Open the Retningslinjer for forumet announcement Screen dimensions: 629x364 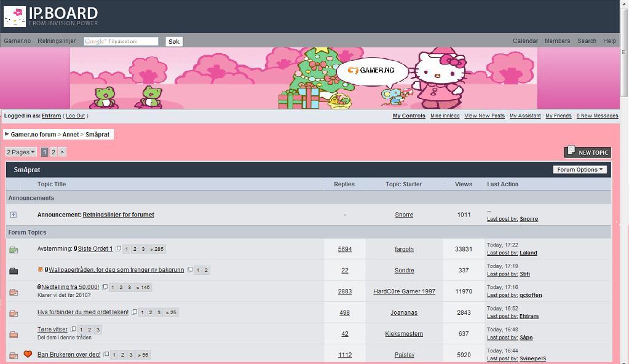[x=118, y=215]
